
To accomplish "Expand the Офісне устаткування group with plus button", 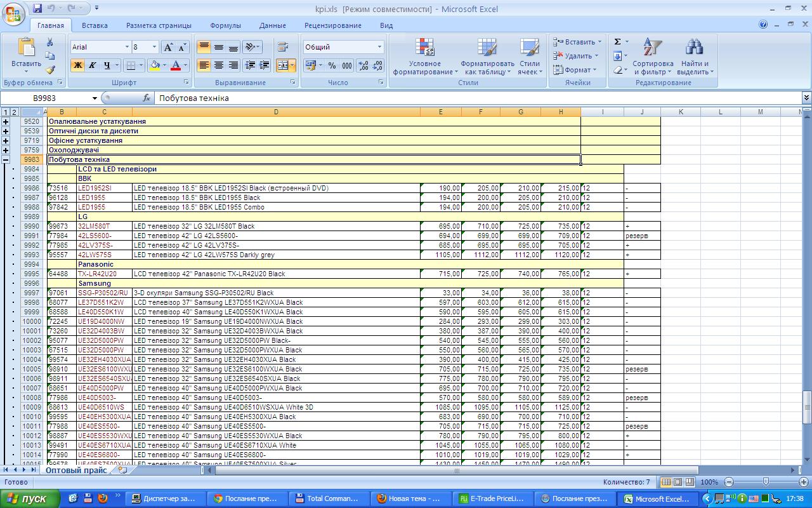I will (6, 140).
